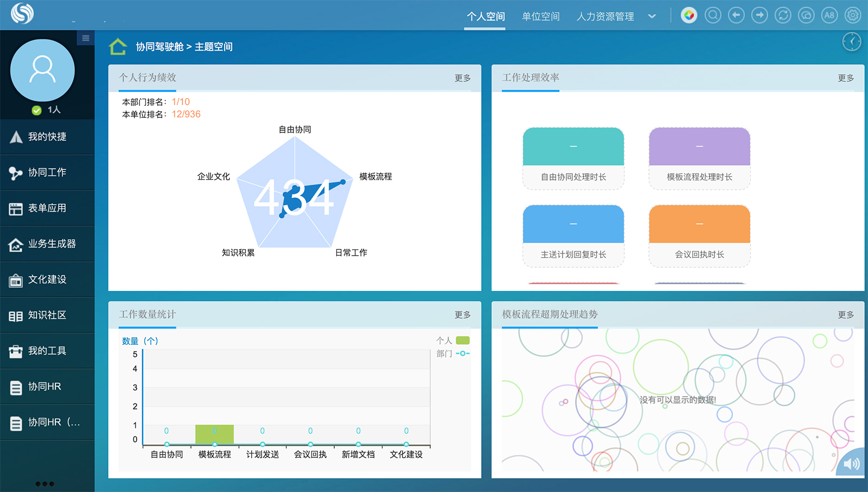
Task: Open 更多 in 工作处理效率 panel
Action: pos(846,78)
